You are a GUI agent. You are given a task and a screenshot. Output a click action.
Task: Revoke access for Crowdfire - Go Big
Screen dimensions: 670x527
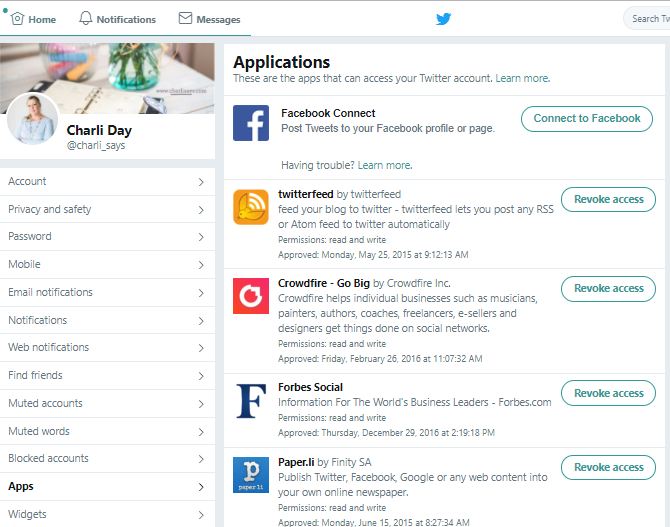click(x=608, y=289)
